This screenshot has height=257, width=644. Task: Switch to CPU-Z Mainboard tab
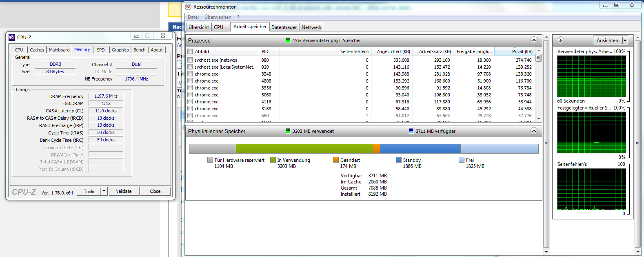tap(59, 50)
